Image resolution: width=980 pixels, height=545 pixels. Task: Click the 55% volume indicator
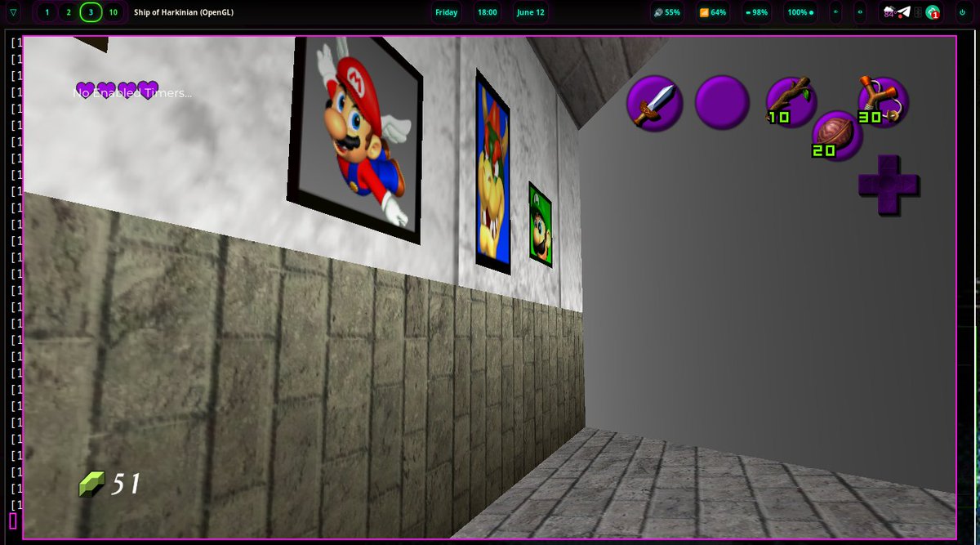point(667,12)
